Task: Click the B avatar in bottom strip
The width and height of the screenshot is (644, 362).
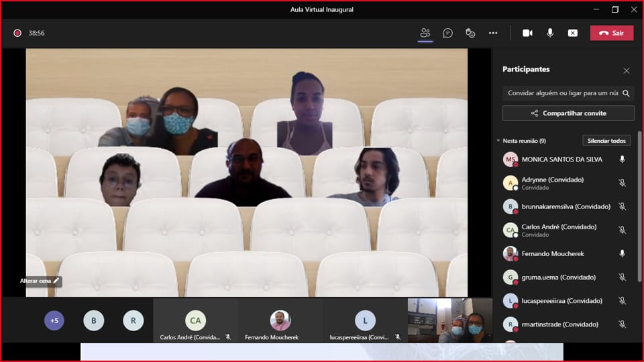Action: click(94, 320)
